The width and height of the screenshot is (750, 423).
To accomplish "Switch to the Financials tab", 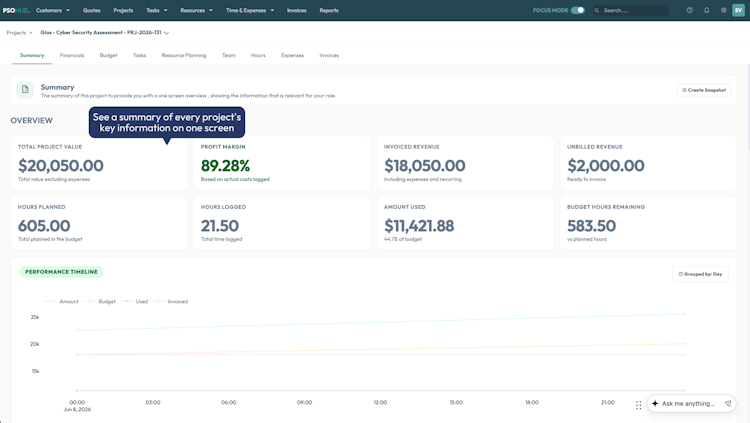I will click(x=72, y=55).
